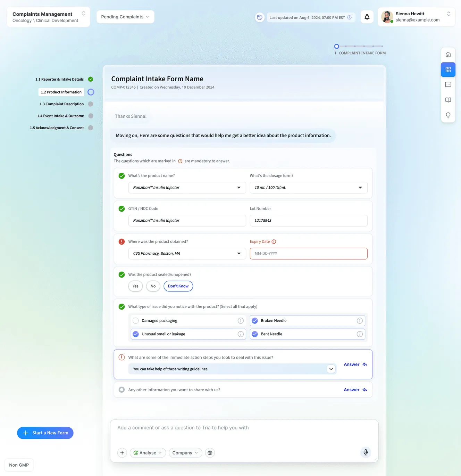This screenshot has height=476, width=461.
Task: Select the grid dashboard icon in sidebar
Action: point(448,69)
